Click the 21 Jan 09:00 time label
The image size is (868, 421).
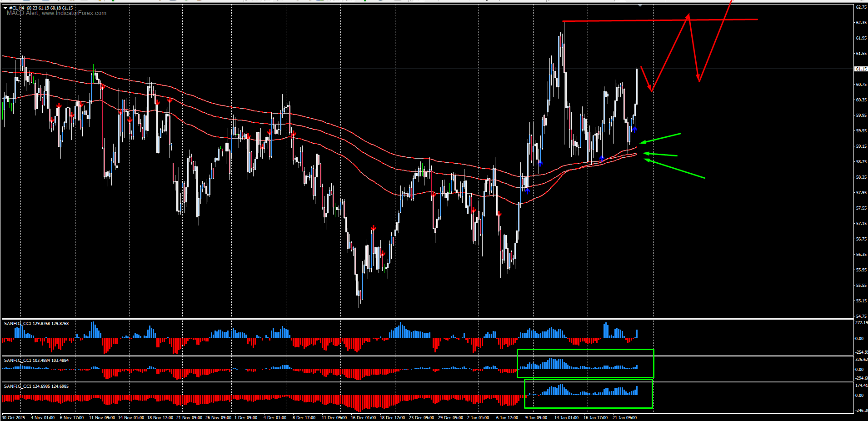[x=624, y=418]
